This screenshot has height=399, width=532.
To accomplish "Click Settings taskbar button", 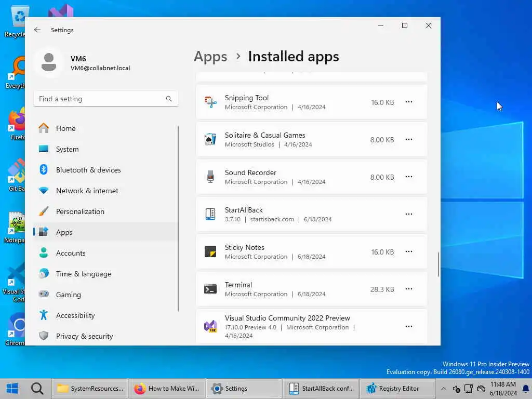I will click(244, 389).
